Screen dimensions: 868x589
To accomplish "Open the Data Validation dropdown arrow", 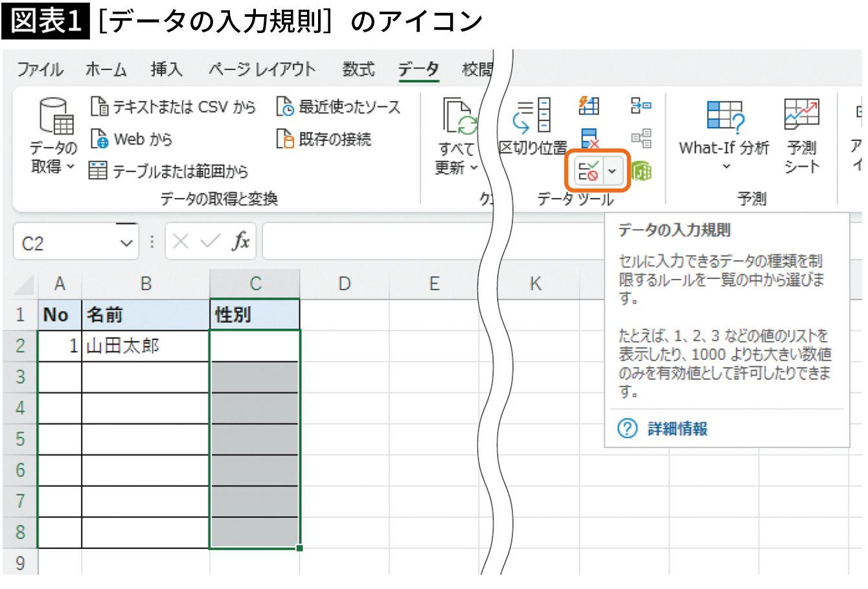I will 612,172.
